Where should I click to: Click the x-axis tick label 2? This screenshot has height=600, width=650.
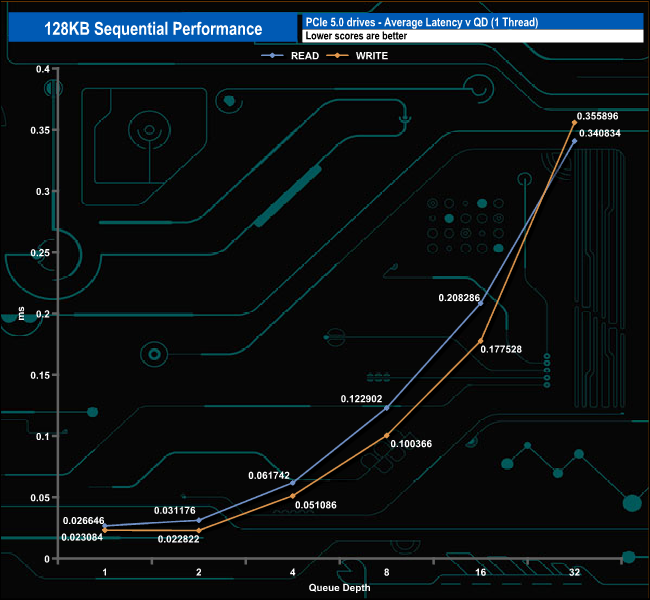coord(199,572)
